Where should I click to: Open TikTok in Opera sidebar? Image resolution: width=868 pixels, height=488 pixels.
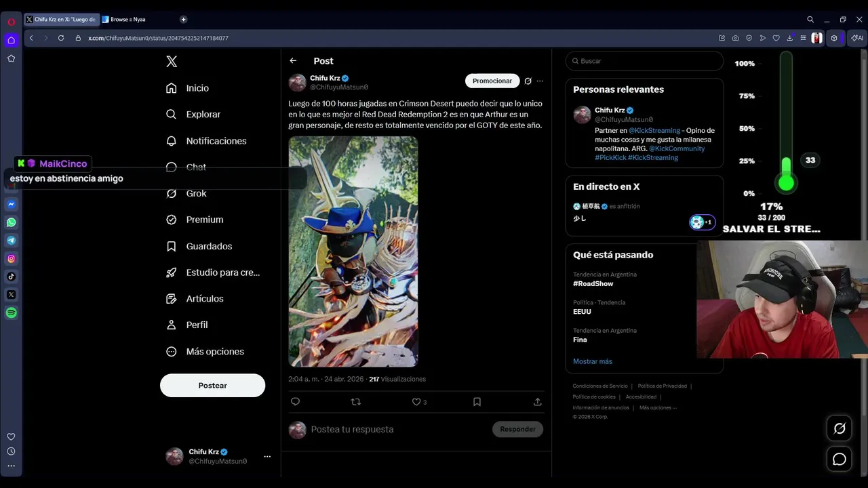pyautogui.click(x=12, y=277)
